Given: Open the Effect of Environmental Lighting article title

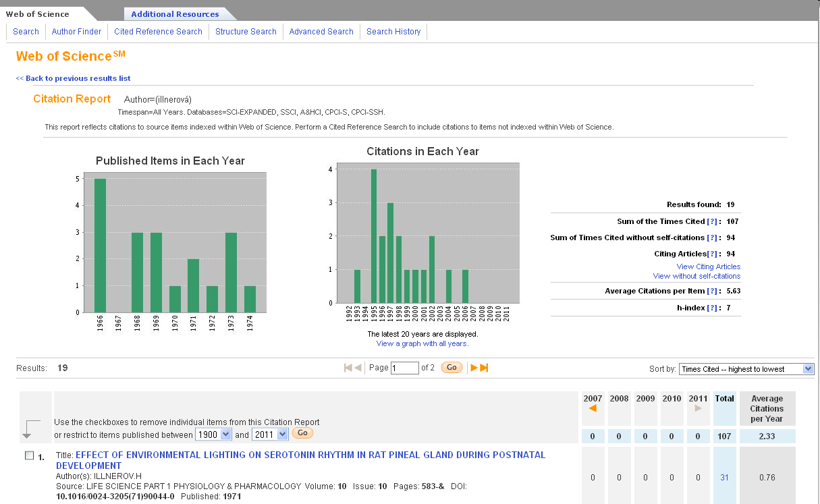Looking at the screenshot, I should 300,460.
